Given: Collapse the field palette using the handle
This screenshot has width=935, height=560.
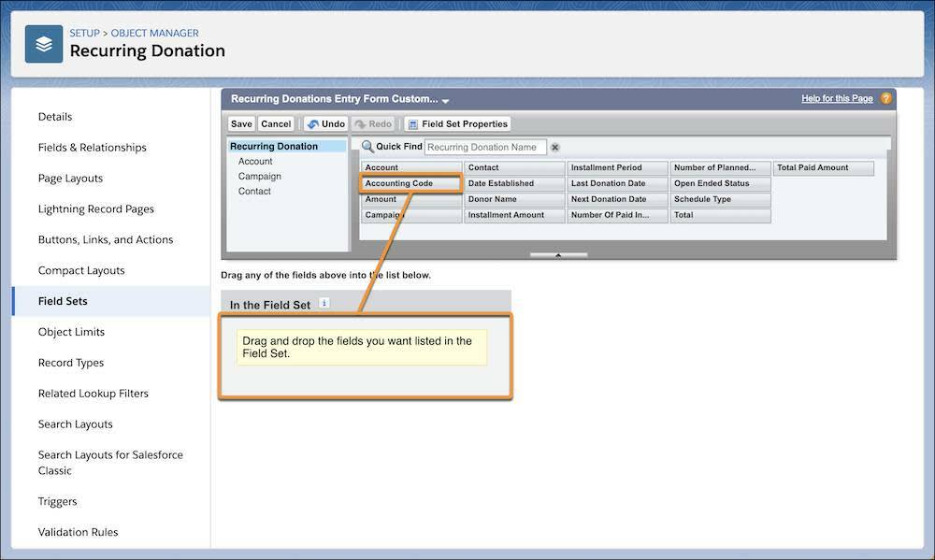Looking at the screenshot, I should tap(558, 254).
